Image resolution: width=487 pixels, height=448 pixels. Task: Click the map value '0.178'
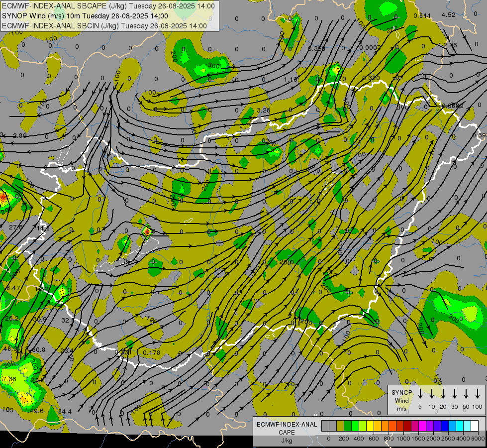(x=152, y=352)
